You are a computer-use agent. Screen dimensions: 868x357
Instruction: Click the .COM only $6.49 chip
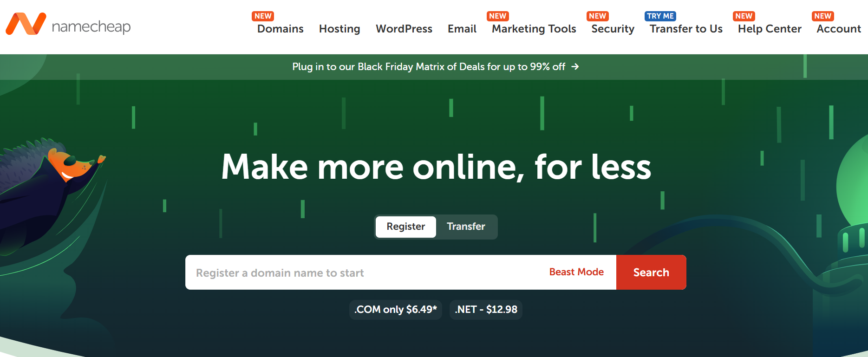coord(396,310)
